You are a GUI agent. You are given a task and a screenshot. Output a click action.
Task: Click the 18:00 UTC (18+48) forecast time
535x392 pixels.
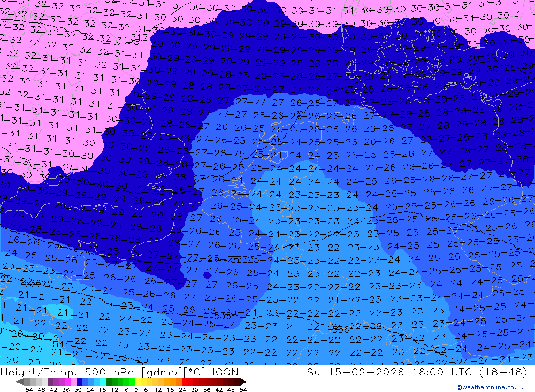pos(470,372)
